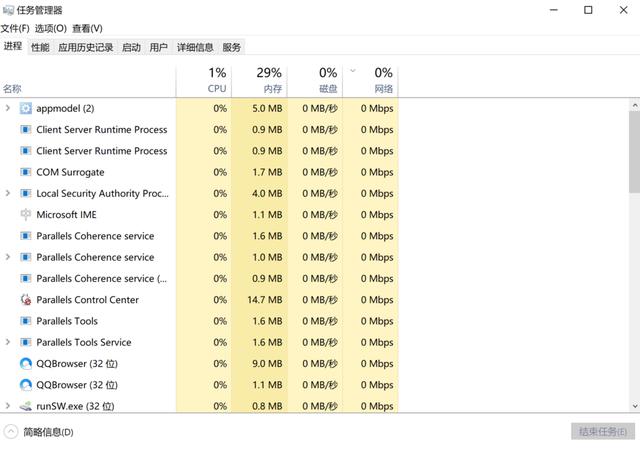Click the Task Manager title bar icon
The width and height of the screenshot is (640, 449).
[x=8, y=10]
